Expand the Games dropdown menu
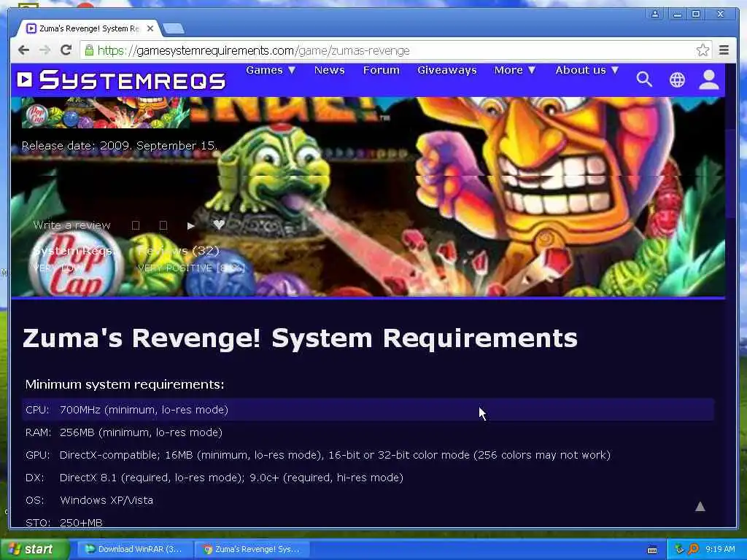This screenshot has width=747, height=560. coord(271,70)
